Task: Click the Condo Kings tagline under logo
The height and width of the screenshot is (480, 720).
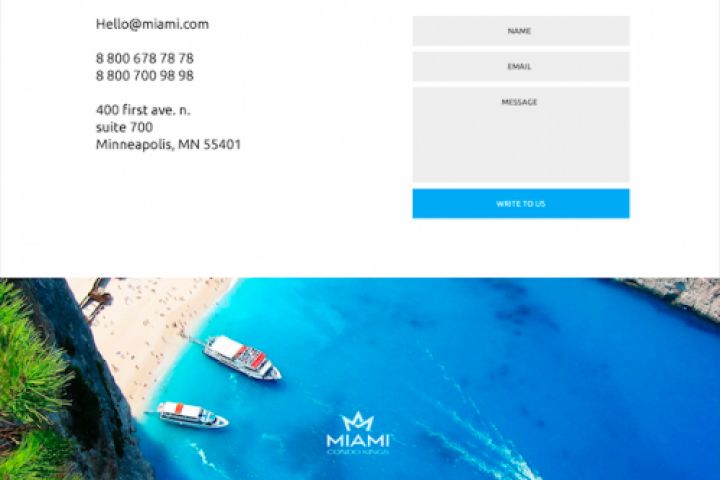Action: [358, 452]
